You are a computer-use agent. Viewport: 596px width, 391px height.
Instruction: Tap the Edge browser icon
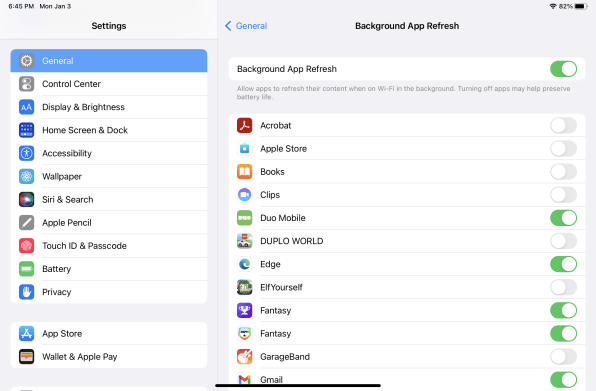244,264
